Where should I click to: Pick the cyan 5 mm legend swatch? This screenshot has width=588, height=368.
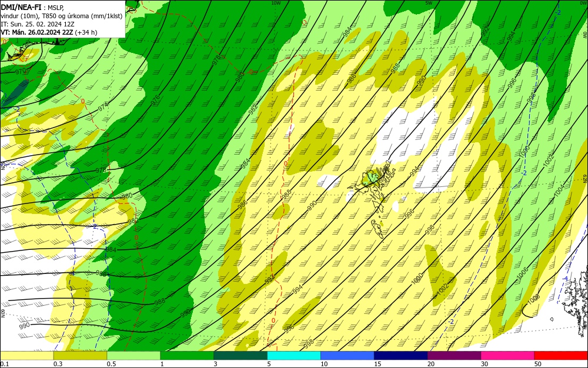click(294, 356)
